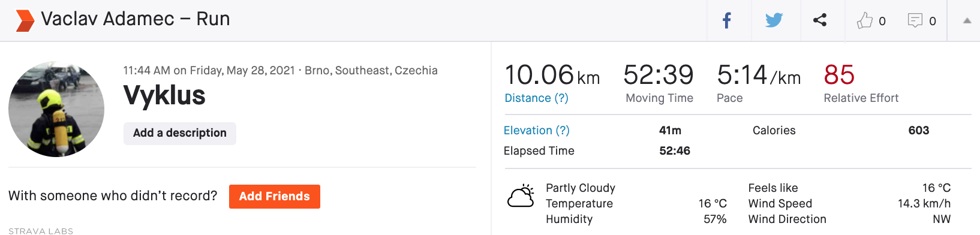This screenshot has height=235, width=980.
Task: Click the partly cloudy weather icon
Action: 521,196
